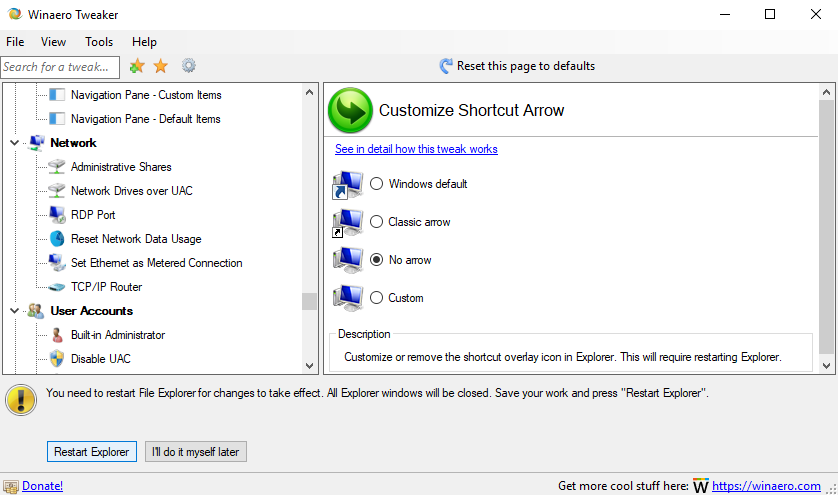Click the Classic arrow preview computer icon
The height and width of the screenshot is (495, 838).
coord(347,222)
